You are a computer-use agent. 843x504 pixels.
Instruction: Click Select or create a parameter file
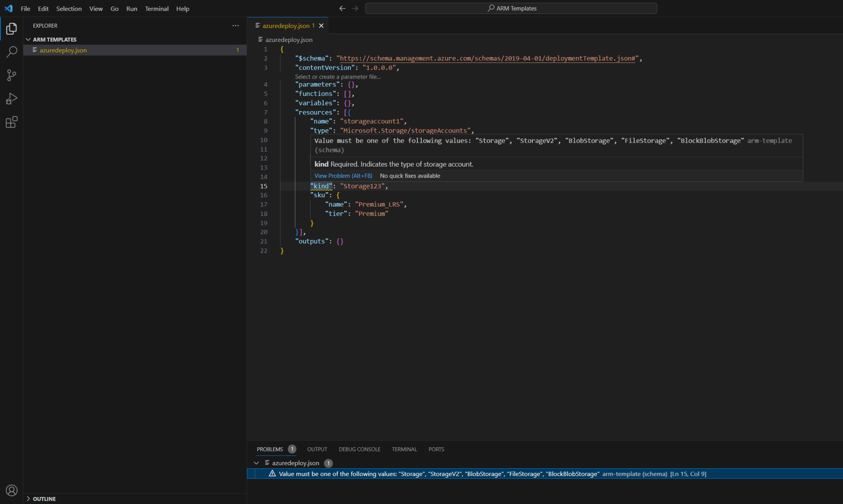click(x=338, y=77)
